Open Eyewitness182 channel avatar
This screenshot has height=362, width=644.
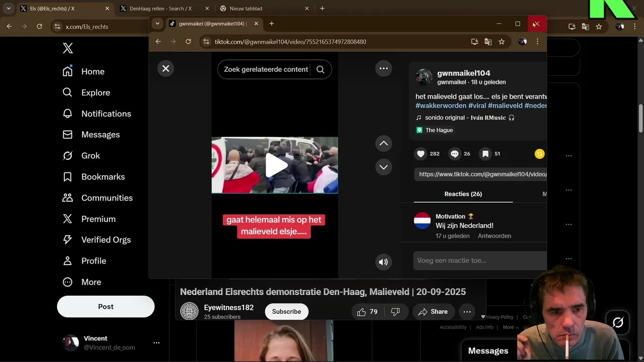pos(189,311)
